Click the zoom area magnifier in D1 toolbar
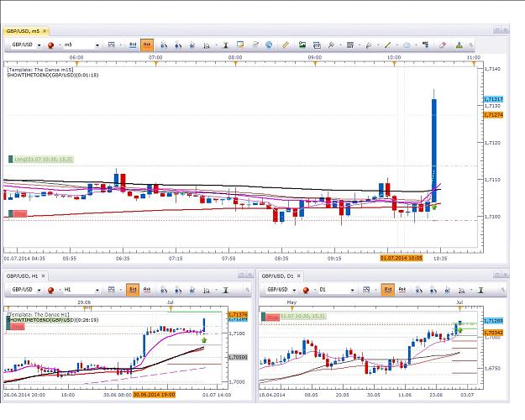The height and width of the screenshot is (420, 525). 462,291
